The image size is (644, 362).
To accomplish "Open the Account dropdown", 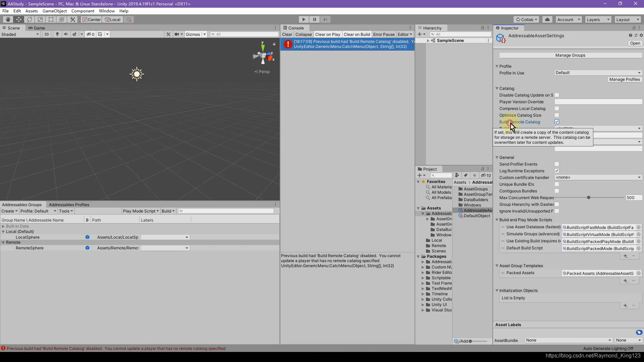I will coord(569,19).
